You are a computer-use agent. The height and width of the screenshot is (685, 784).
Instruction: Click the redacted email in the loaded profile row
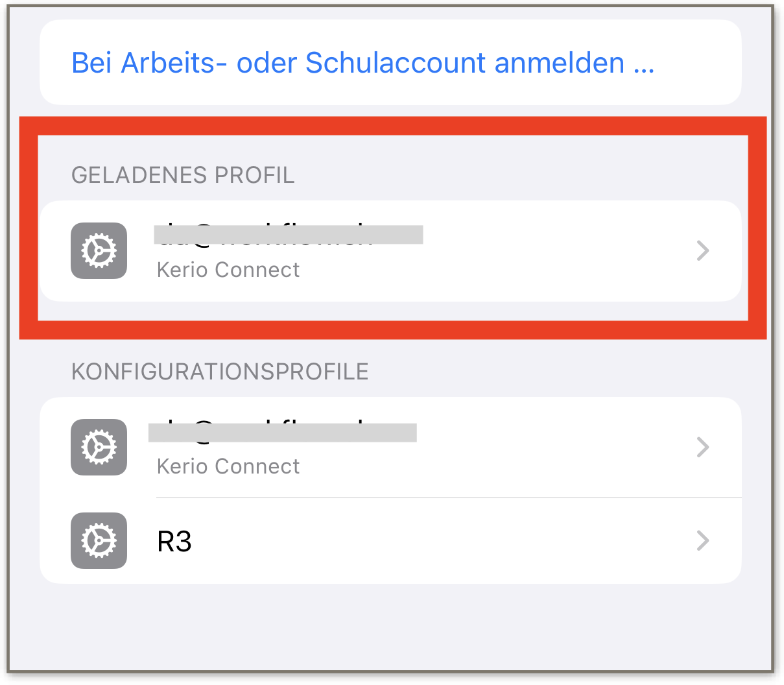pyautogui.click(x=289, y=234)
